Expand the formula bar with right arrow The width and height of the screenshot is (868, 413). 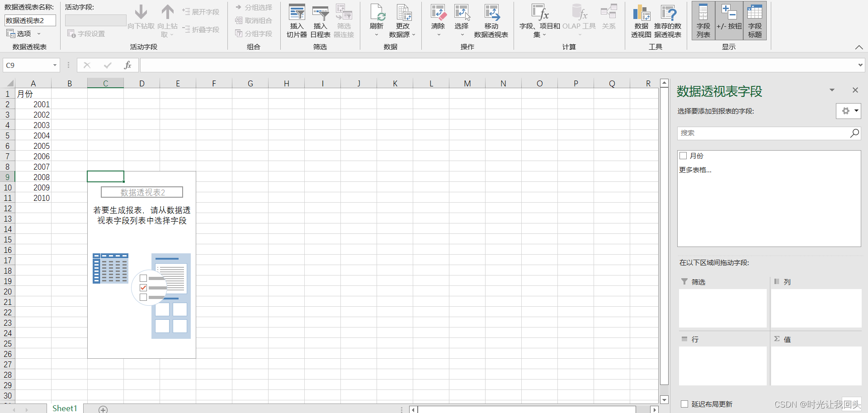860,65
